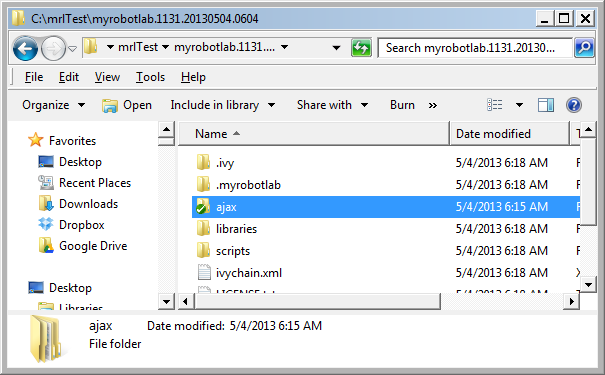Viewport: 605px width, 375px height.
Task: Click file list scroll down arrow
Action: (588, 285)
